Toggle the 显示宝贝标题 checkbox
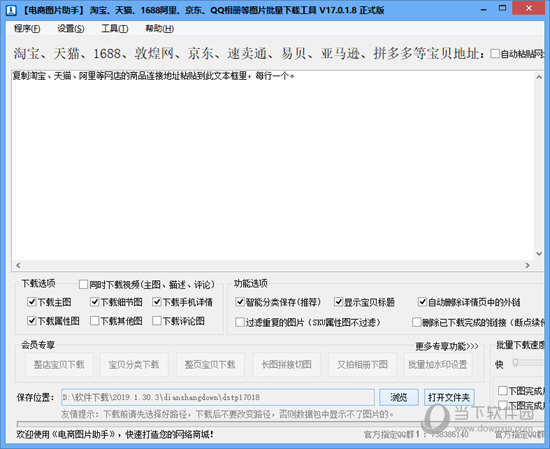550x449 pixels. 338,302
